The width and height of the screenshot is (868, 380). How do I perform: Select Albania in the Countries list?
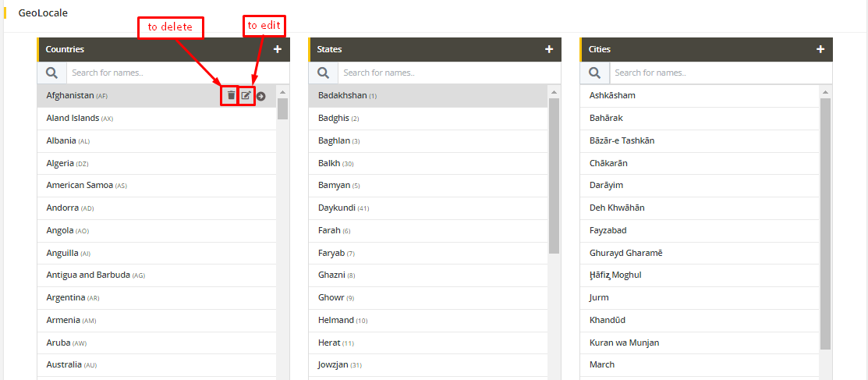[62, 140]
